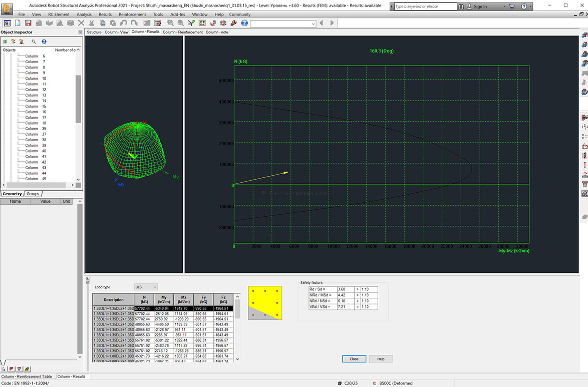Open the RC Element menu
Image resolution: width=588 pixels, height=387 pixels.
click(x=59, y=14)
